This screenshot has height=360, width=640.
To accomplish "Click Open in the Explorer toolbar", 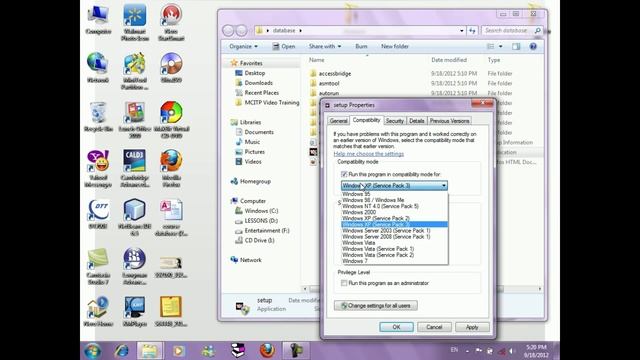I will (284, 47).
